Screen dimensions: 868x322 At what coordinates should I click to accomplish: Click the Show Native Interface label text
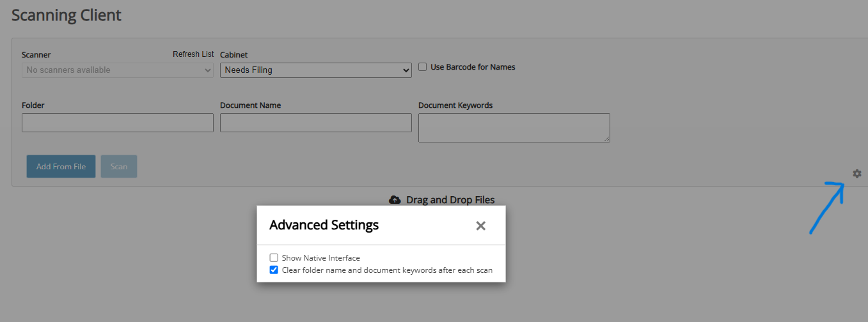tap(320, 258)
